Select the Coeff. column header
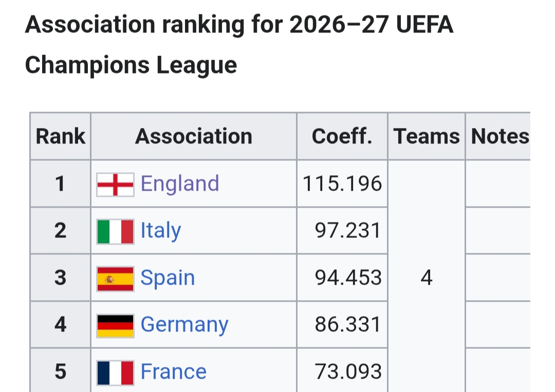 click(x=342, y=137)
